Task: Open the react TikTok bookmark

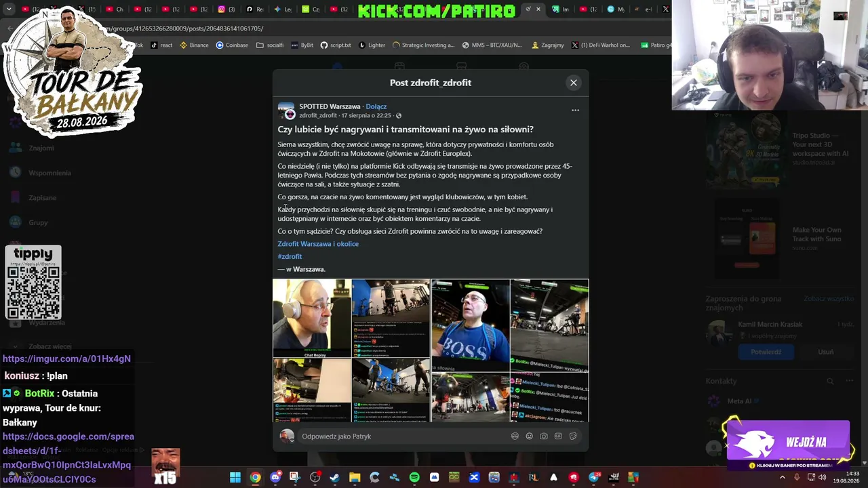Action: pos(161,45)
